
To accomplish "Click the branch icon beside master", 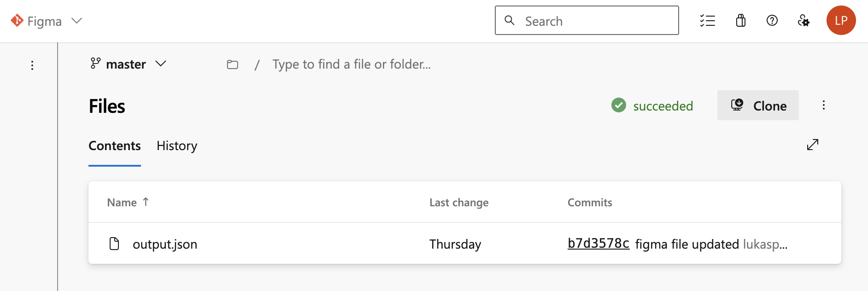I will tap(95, 64).
